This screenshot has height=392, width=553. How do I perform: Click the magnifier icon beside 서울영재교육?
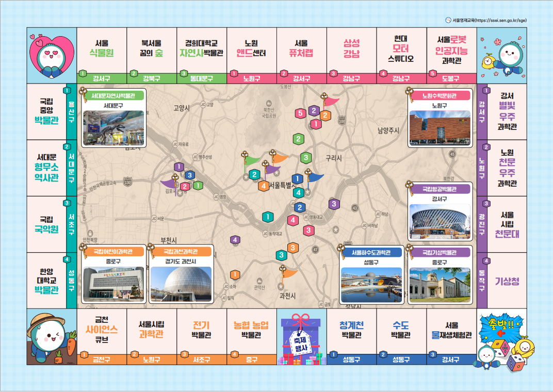(x=448, y=20)
